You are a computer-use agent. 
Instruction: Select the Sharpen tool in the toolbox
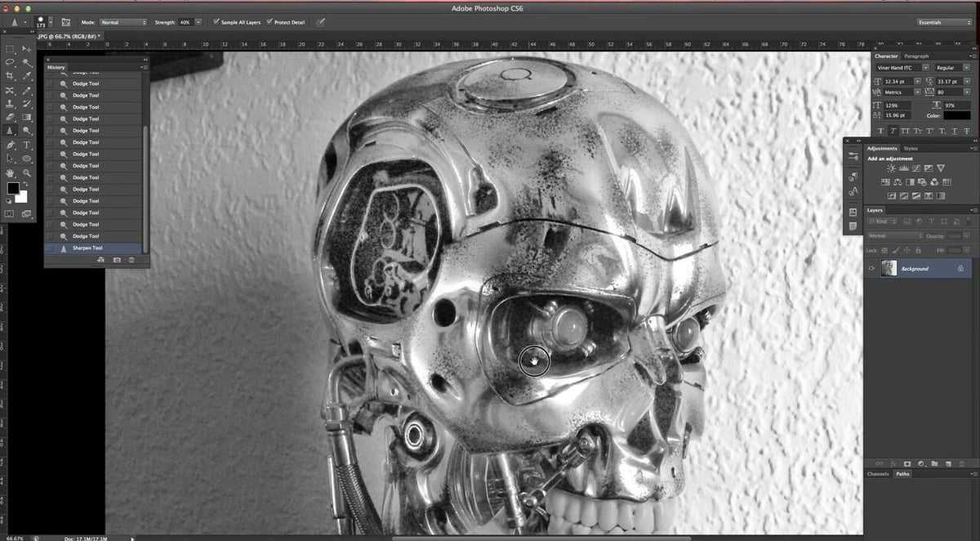[x=11, y=130]
